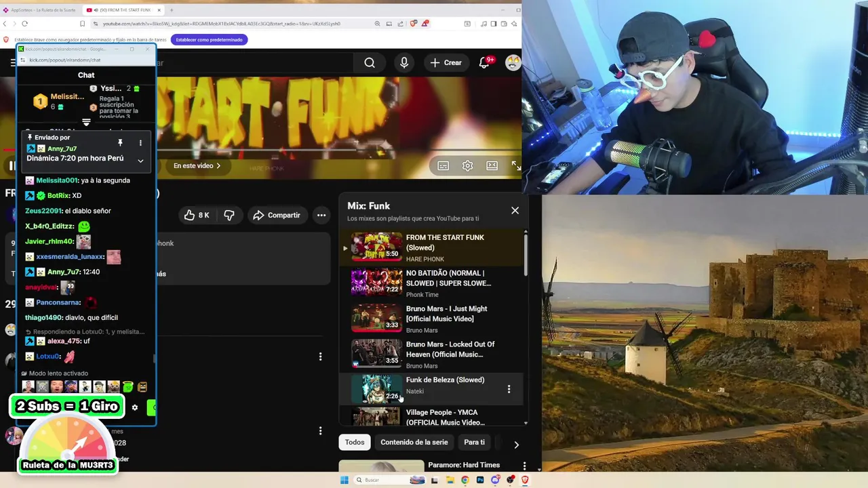This screenshot has width=868, height=488.
Task: Click Melissita001 username in chat
Action: (57, 180)
